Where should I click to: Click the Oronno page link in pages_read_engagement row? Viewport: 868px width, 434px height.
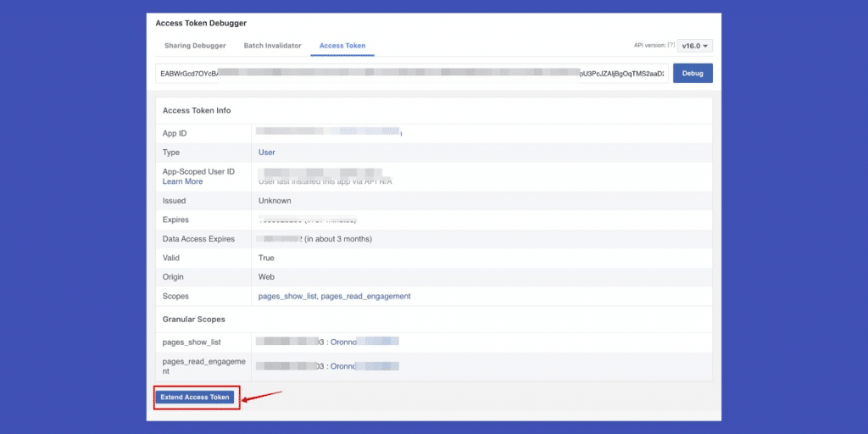tap(364, 366)
